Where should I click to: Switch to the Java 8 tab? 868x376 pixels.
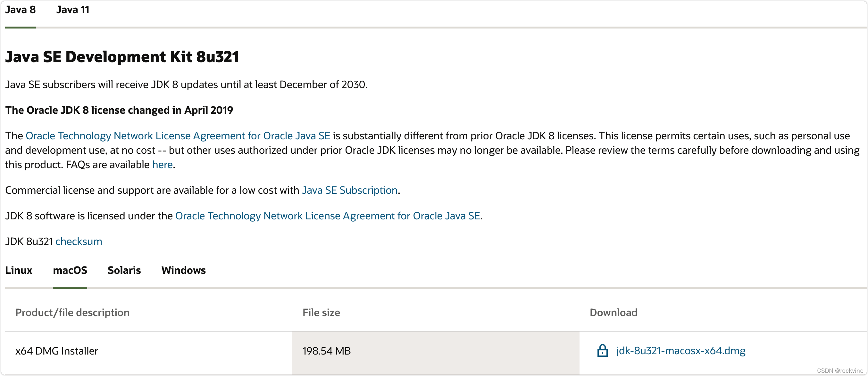20,10
